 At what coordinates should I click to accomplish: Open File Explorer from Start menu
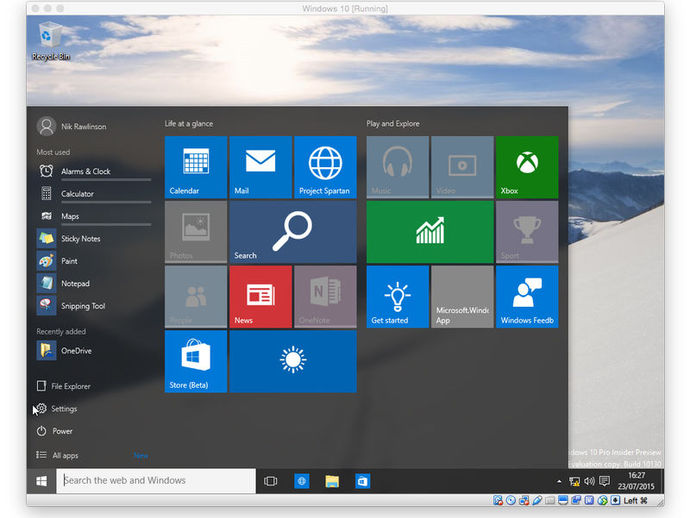pyautogui.click(x=64, y=386)
